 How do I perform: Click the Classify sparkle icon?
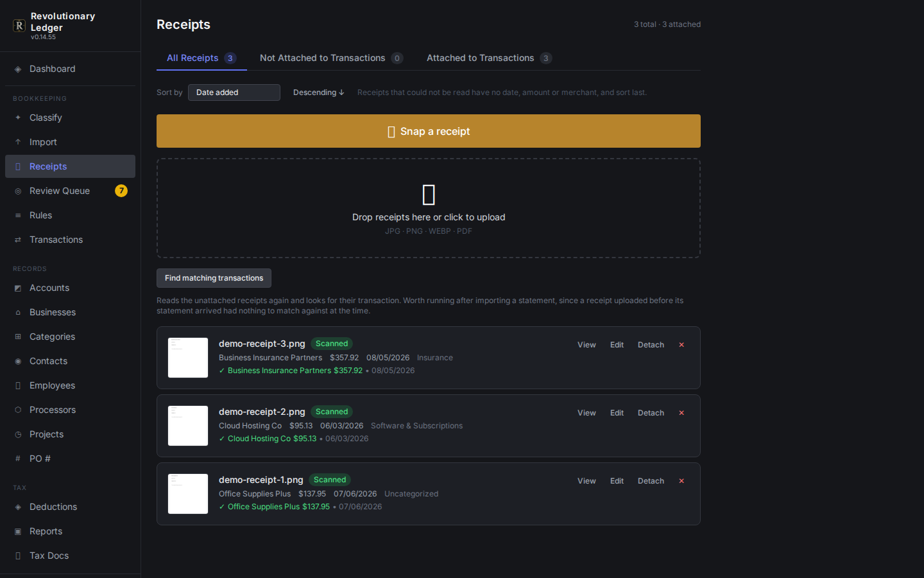coord(18,118)
